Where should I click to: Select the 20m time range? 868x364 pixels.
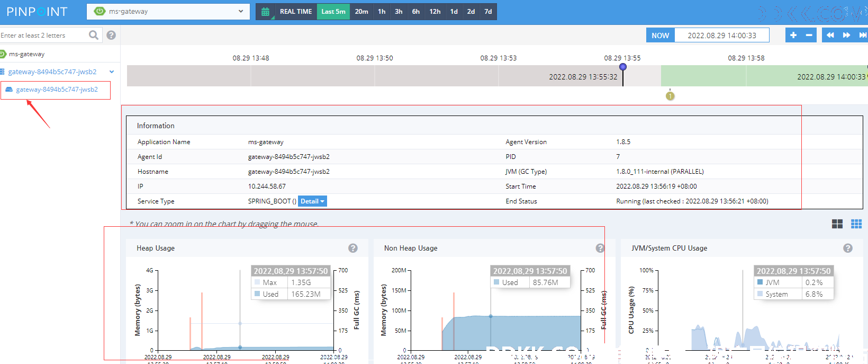[x=361, y=12]
